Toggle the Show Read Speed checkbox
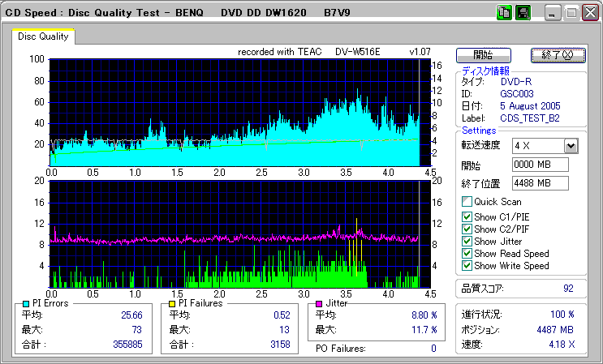 [x=467, y=253]
